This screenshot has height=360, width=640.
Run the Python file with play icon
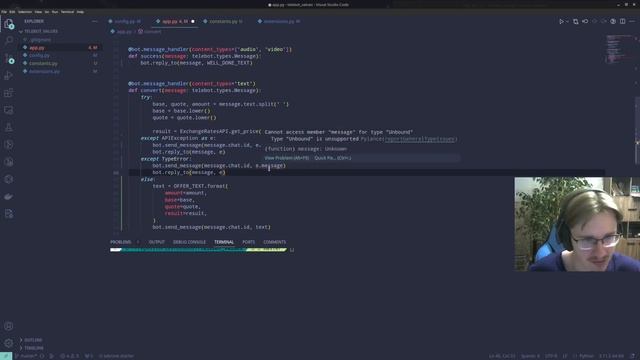pyautogui.click(x=561, y=21)
